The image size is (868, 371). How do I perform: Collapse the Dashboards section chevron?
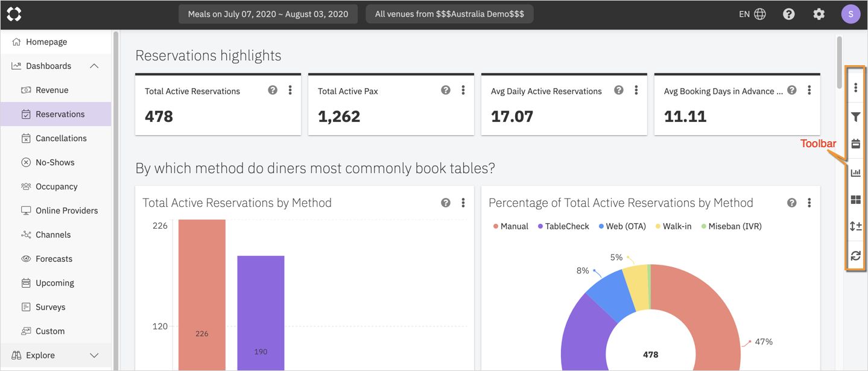point(94,66)
